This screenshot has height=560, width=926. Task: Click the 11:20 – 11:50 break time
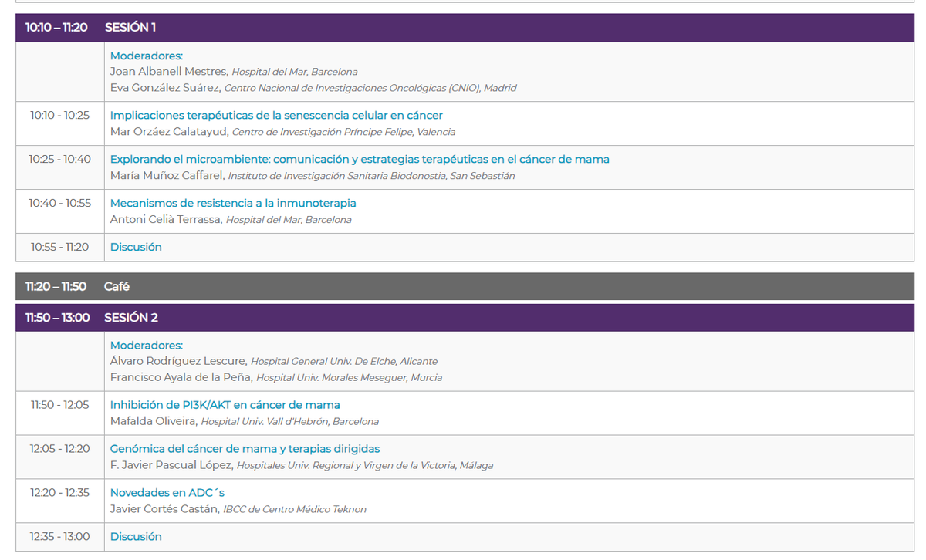[x=56, y=286]
